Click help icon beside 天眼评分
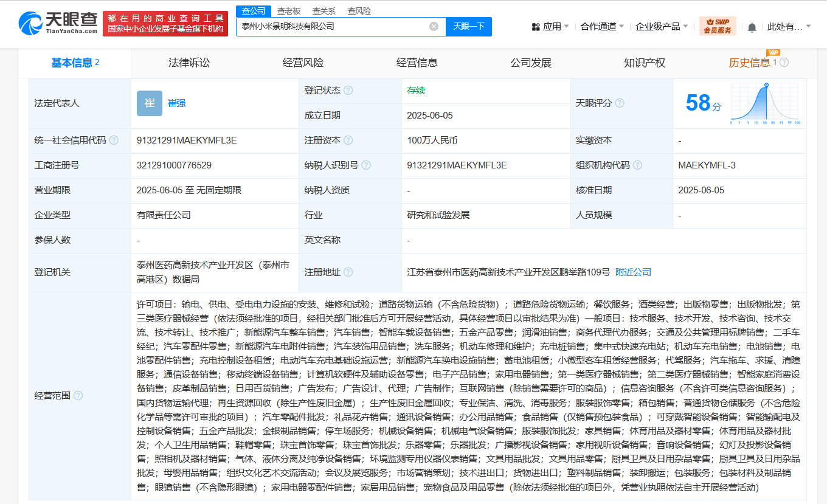The image size is (827, 504). tap(619, 103)
